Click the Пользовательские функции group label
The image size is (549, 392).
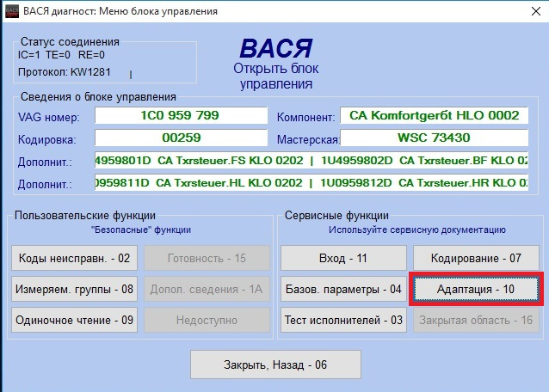pyautogui.click(x=85, y=216)
